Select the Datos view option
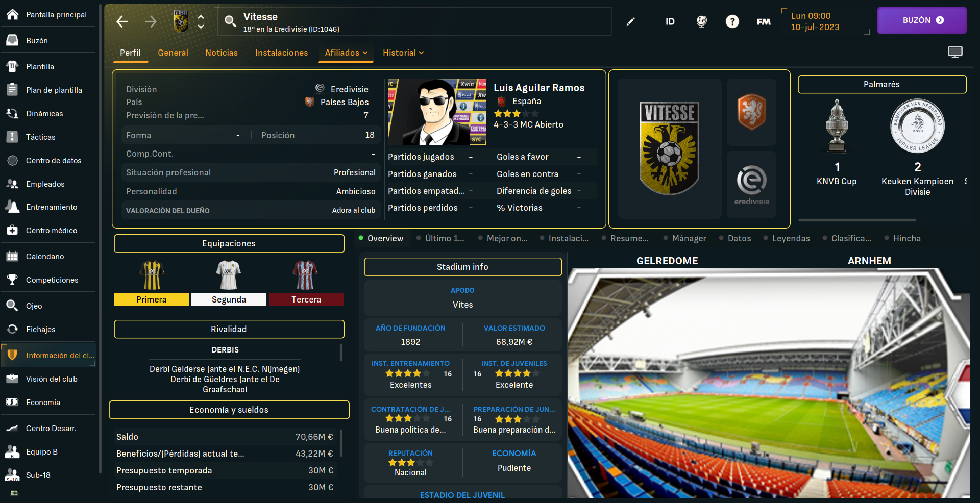 click(735, 238)
